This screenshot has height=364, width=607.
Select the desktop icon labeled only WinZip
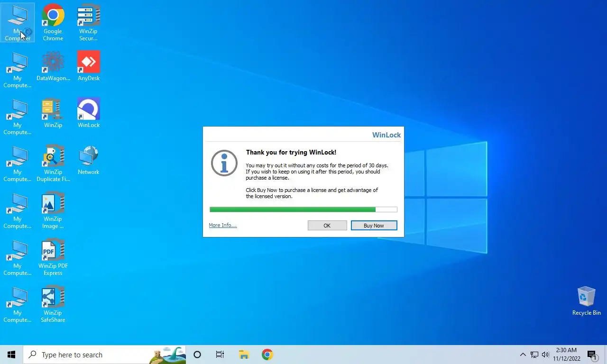coord(53,113)
